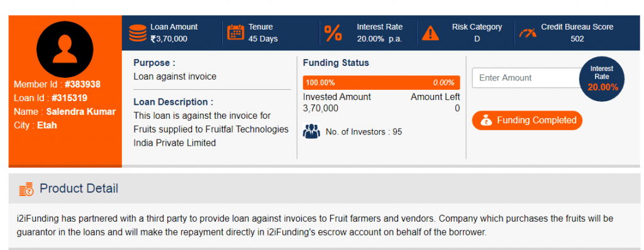Click the Tenure calendar icon
Screen dimensions: 644x250
coord(236,33)
